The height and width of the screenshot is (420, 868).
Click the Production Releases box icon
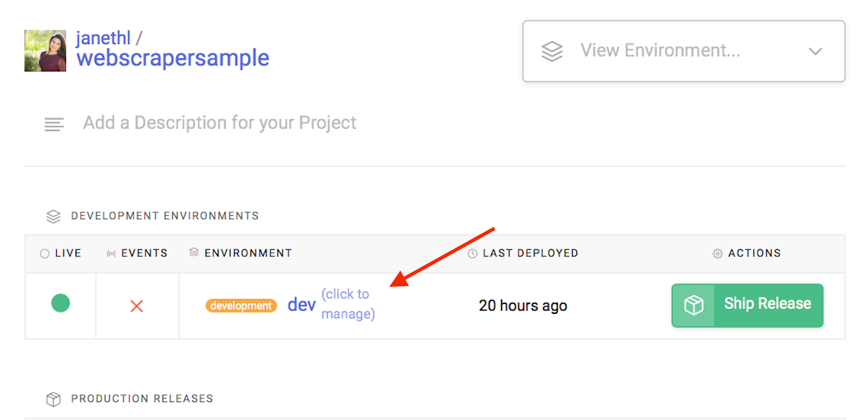(53, 399)
